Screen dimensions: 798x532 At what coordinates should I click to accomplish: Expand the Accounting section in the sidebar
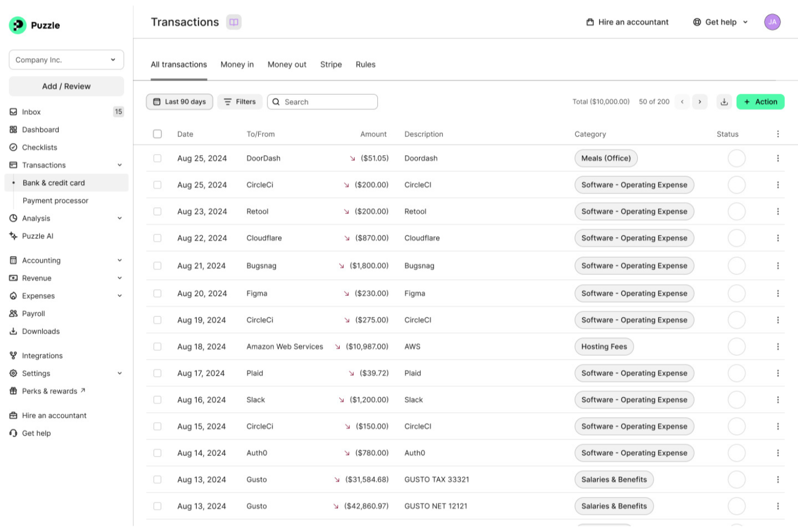coord(40,260)
